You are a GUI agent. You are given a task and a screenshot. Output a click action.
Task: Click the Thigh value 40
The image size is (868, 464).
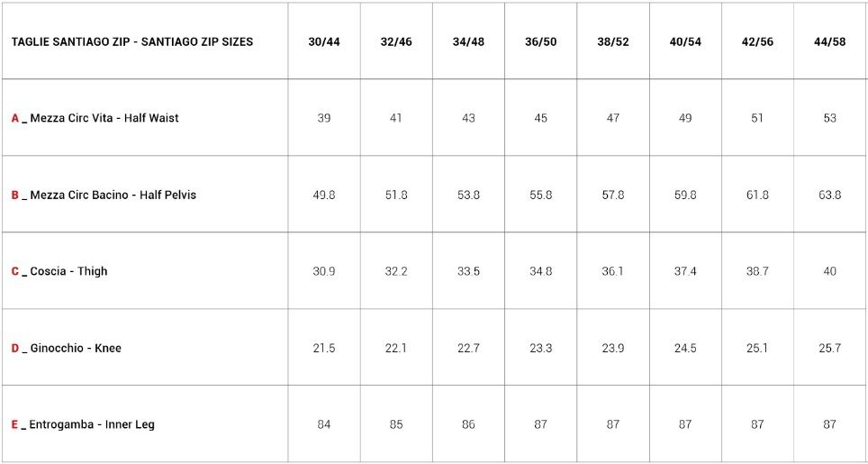(x=829, y=271)
